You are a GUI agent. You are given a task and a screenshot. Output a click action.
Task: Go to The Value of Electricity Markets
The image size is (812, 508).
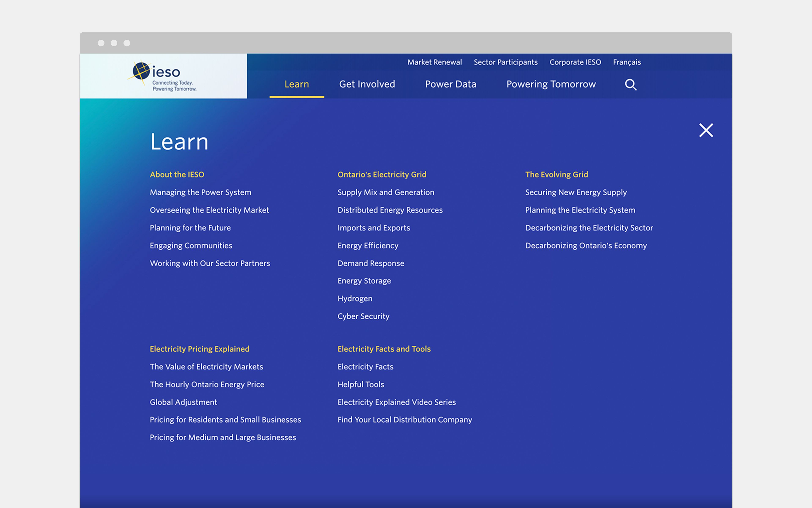coord(206,367)
